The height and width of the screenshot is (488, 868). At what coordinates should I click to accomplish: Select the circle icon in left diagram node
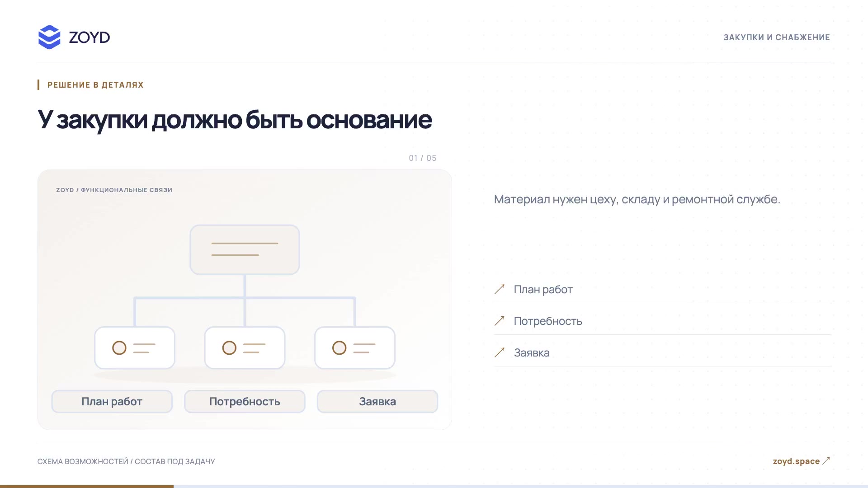(x=119, y=348)
